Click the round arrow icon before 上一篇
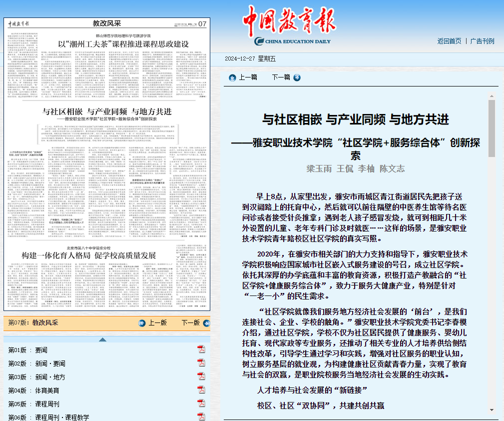This screenshot has width=504, height=421. 232,77
